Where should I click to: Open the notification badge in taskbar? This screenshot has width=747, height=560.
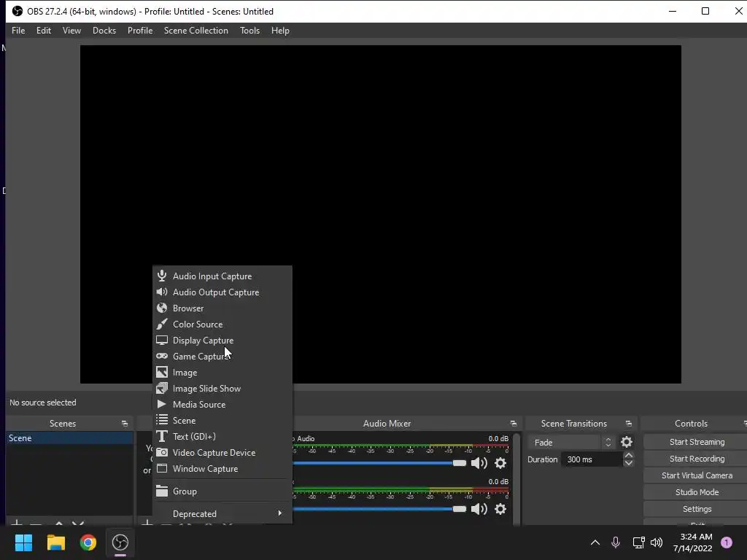point(727,542)
